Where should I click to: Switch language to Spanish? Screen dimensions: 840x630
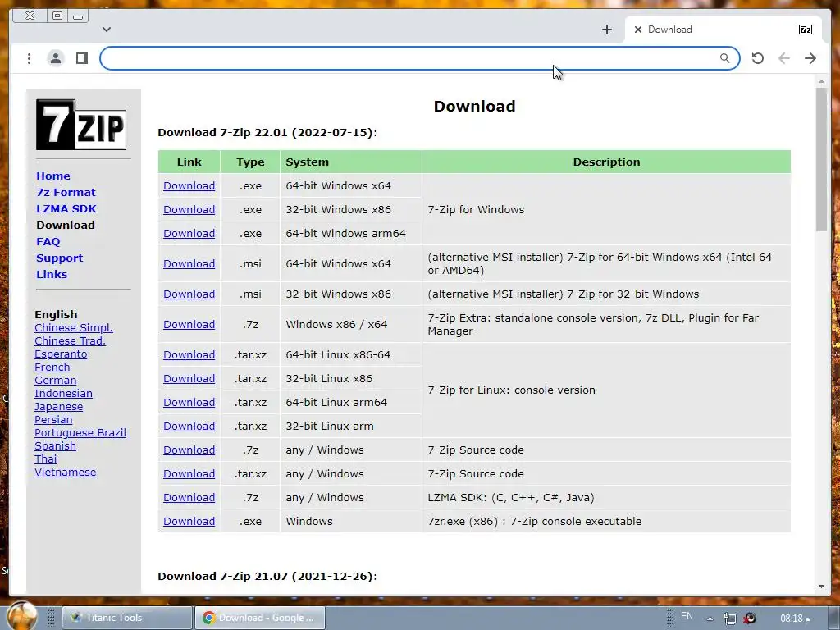tap(55, 445)
